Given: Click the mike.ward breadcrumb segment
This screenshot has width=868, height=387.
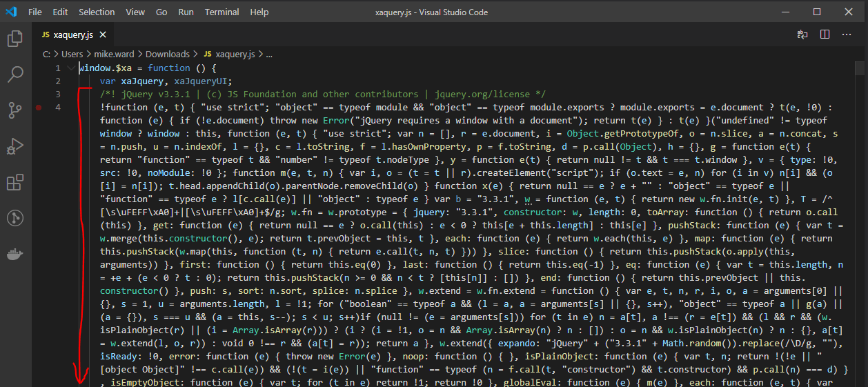Looking at the screenshot, I should [115, 54].
